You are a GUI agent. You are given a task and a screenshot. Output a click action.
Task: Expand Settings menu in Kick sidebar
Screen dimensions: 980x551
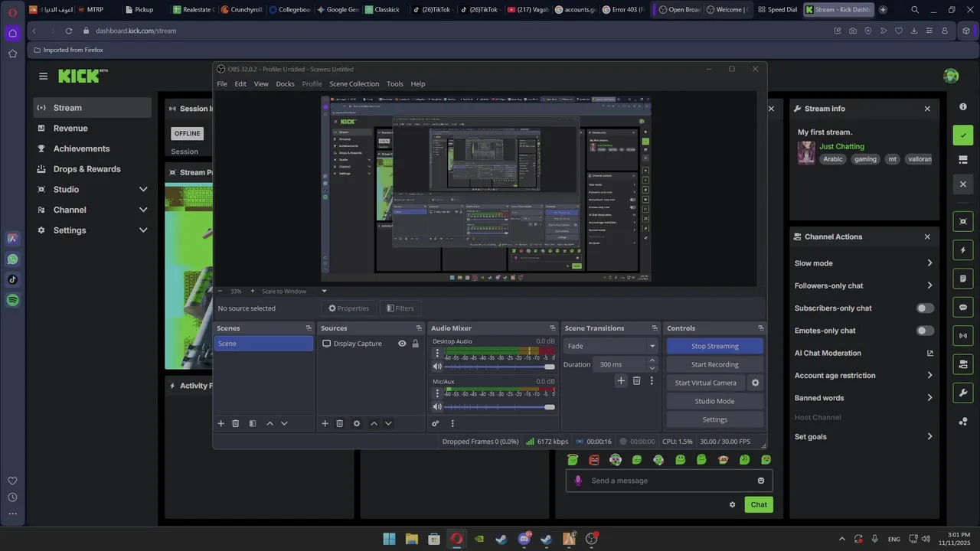point(143,230)
